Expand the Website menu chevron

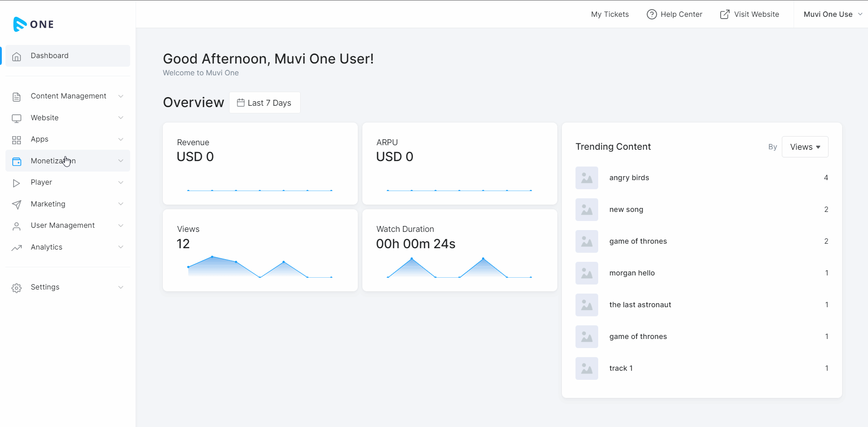coord(121,118)
